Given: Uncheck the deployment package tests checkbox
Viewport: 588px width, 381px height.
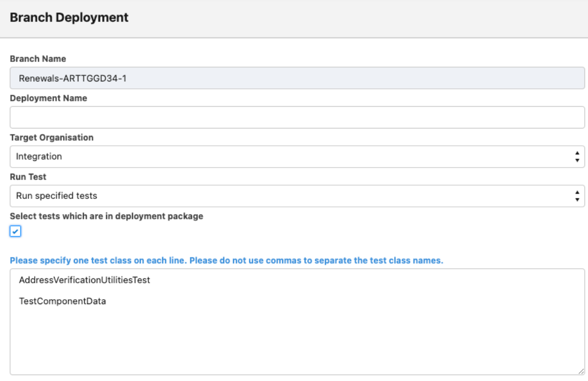Looking at the screenshot, I should pos(16,231).
